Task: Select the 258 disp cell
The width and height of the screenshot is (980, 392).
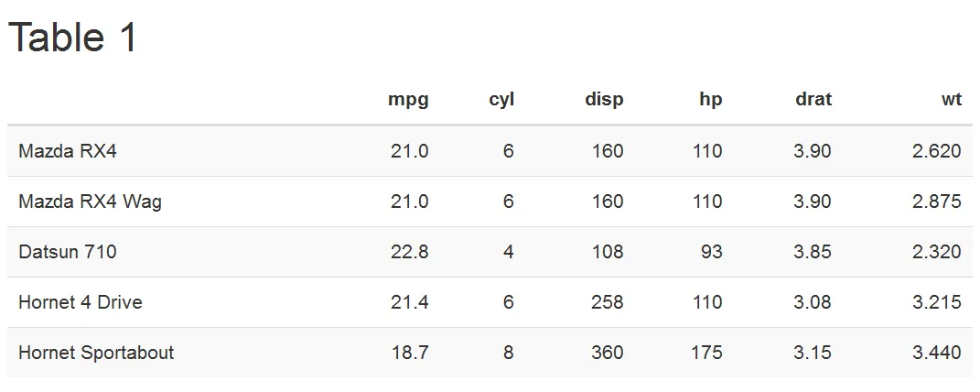Action: [x=607, y=302]
